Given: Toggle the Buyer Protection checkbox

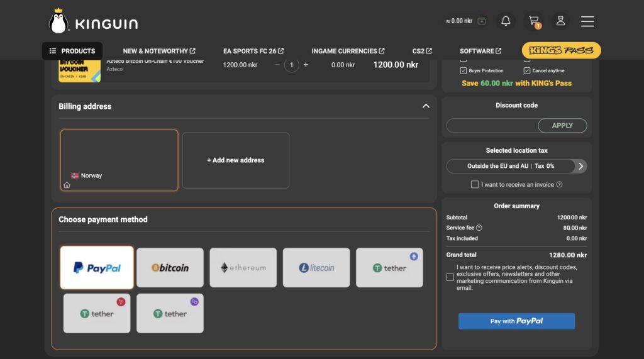Looking at the screenshot, I should click(464, 71).
